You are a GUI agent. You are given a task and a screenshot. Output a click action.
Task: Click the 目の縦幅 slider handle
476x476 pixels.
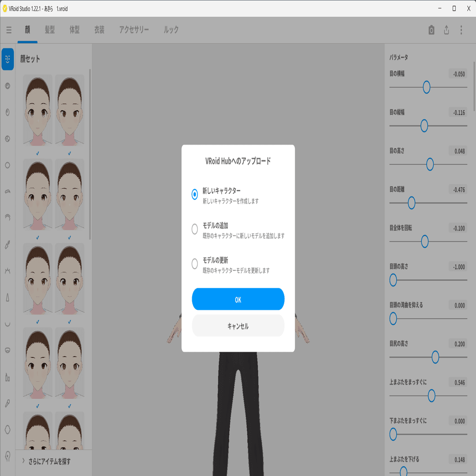tap(424, 126)
